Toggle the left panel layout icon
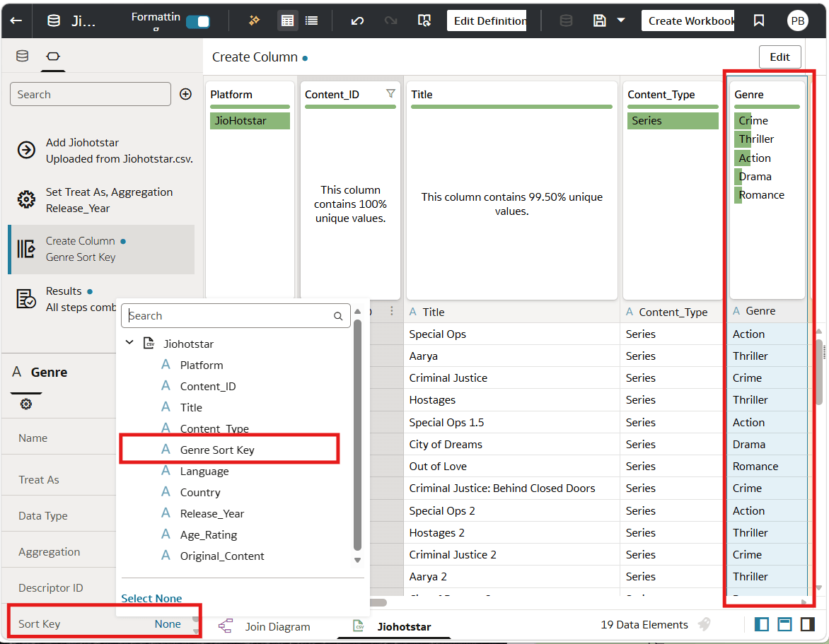This screenshot has width=829, height=644. pos(761,624)
